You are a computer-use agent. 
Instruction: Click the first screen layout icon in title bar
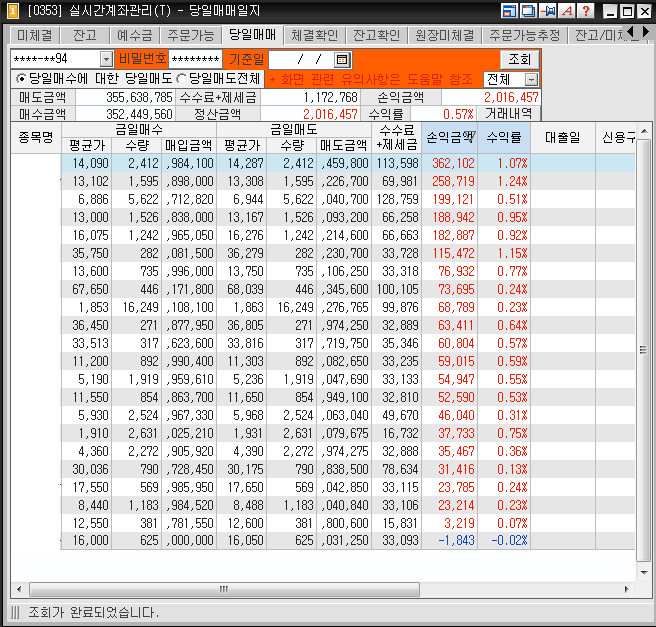(x=510, y=11)
